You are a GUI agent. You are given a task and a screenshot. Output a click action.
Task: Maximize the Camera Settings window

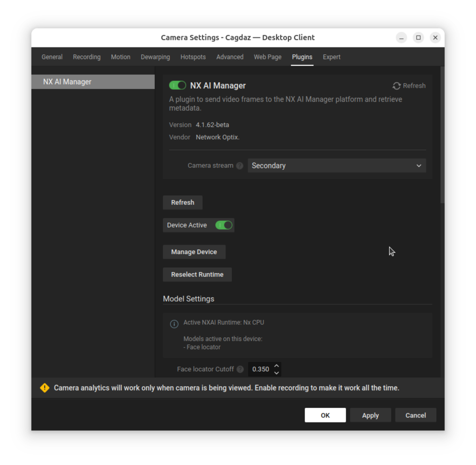tap(418, 38)
